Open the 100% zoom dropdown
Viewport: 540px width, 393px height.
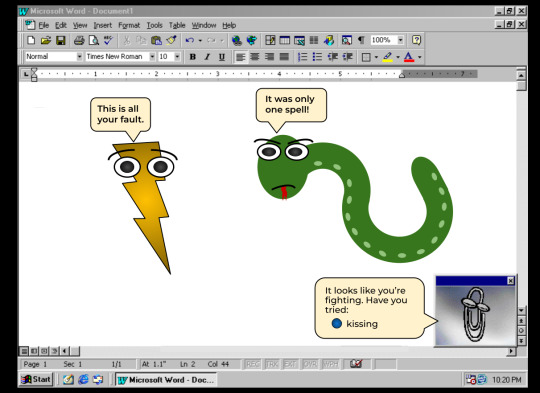[400, 40]
